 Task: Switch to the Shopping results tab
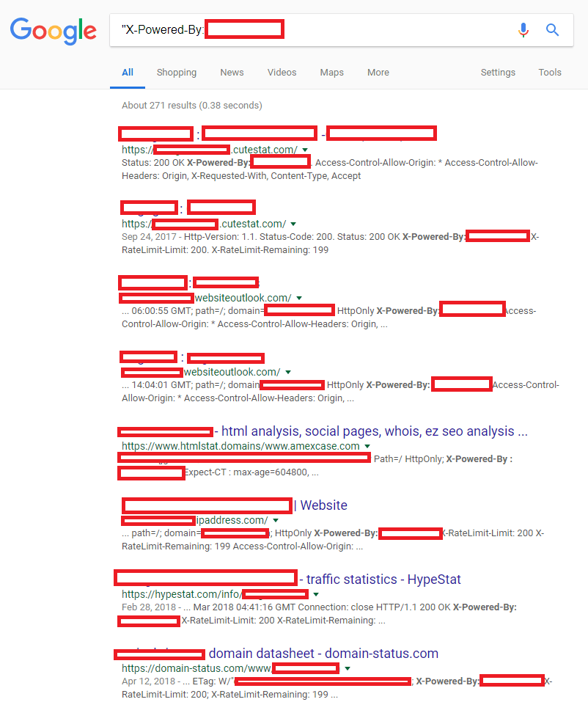coord(176,73)
